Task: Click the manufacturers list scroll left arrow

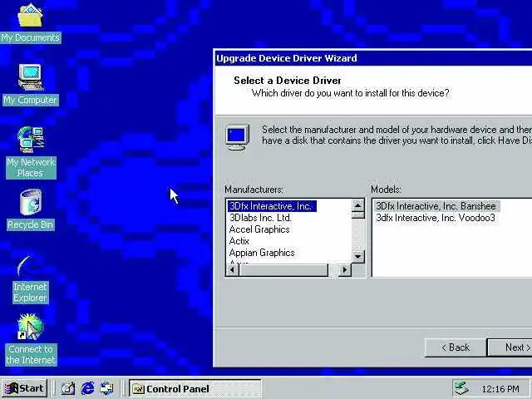Action: pyautogui.click(x=233, y=270)
